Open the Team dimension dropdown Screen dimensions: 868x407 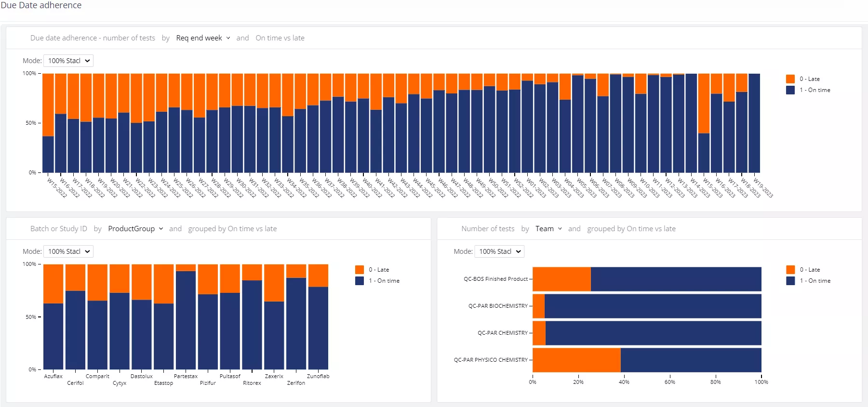pyautogui.click(x=548, y=229)
